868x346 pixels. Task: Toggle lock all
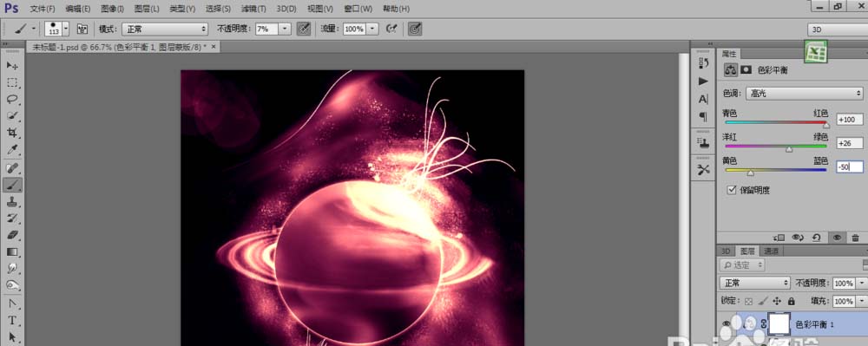tap(791, 301)
